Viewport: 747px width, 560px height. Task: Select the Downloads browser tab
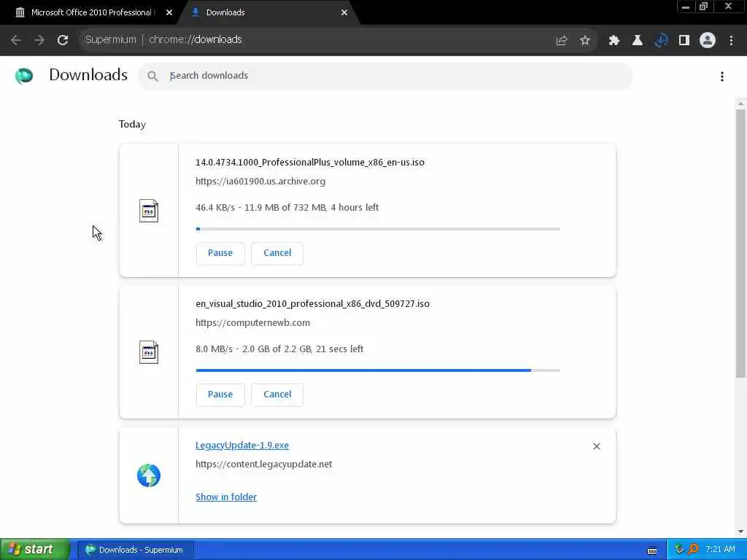pyautogui.click(x=267, y=13)
